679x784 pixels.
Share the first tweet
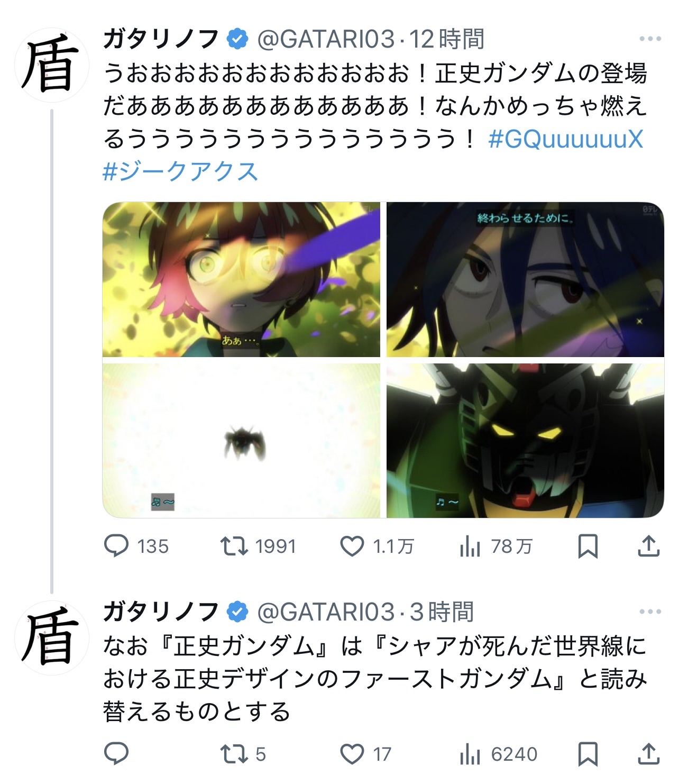tap(648, 546)
